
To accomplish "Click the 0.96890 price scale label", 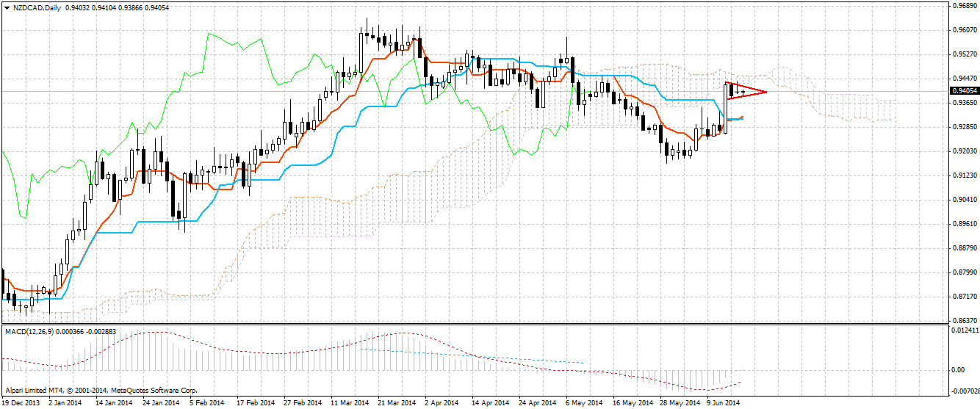I will 963,6.
